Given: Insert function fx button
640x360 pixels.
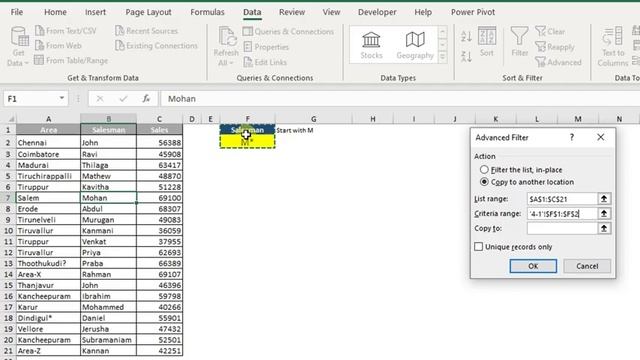Looking at the screenshot, I should 146,99.
